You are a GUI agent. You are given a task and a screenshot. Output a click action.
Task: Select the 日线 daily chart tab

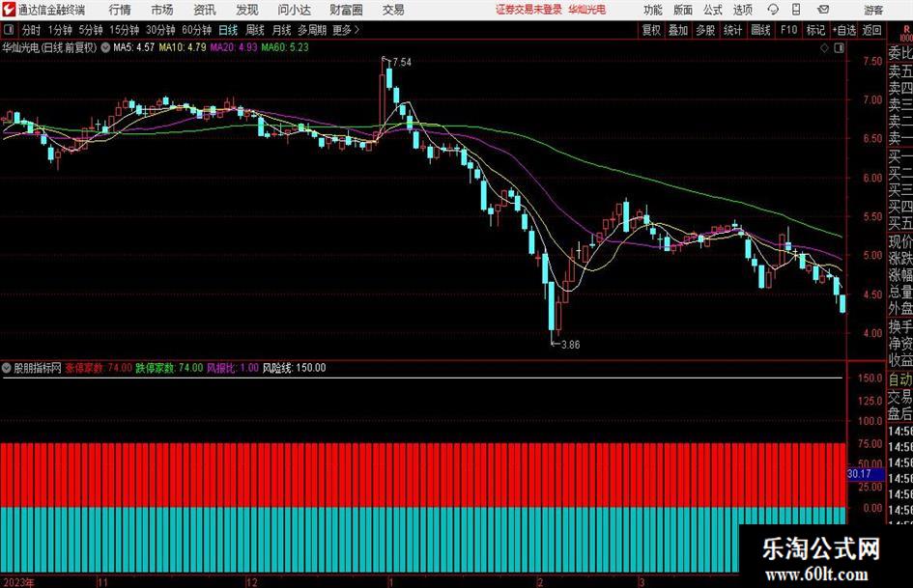coord(228,30)
